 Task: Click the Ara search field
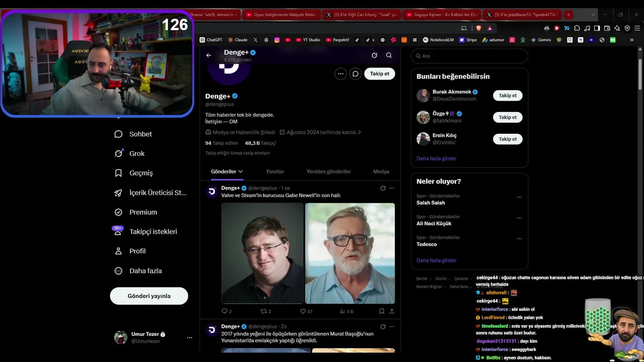pyautogui.click(x=469, y=56)
